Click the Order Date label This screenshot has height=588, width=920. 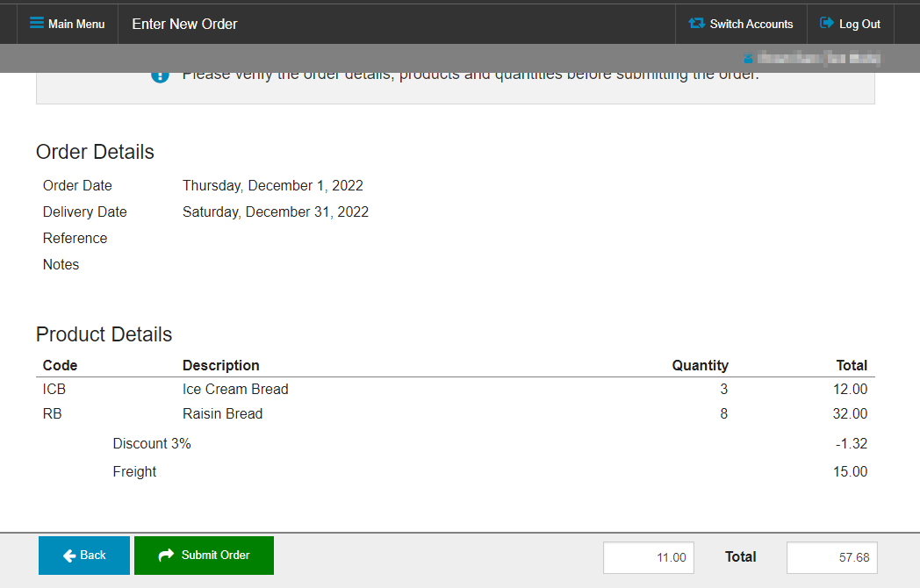click(77, 186)
